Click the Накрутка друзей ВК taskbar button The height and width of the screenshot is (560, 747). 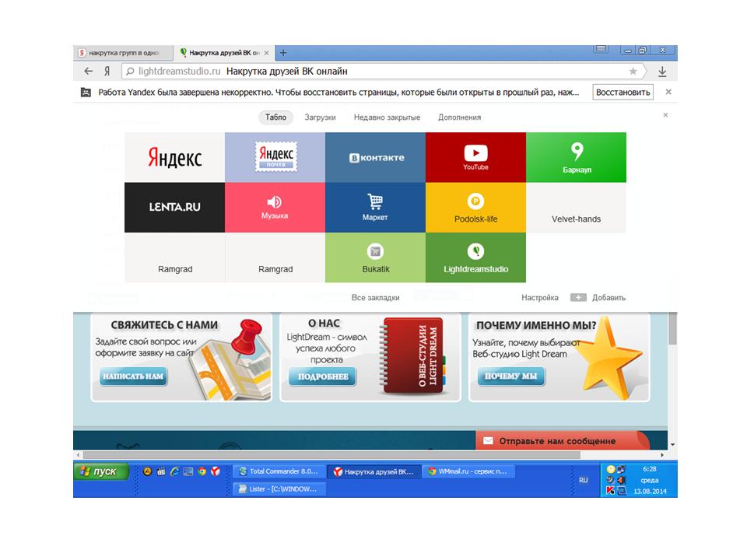[375, 471]
